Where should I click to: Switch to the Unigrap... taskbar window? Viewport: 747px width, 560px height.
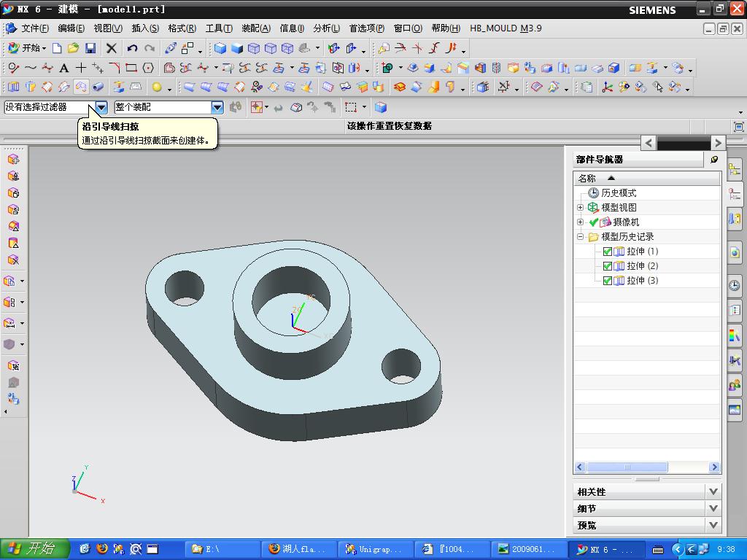click(374, 549)
